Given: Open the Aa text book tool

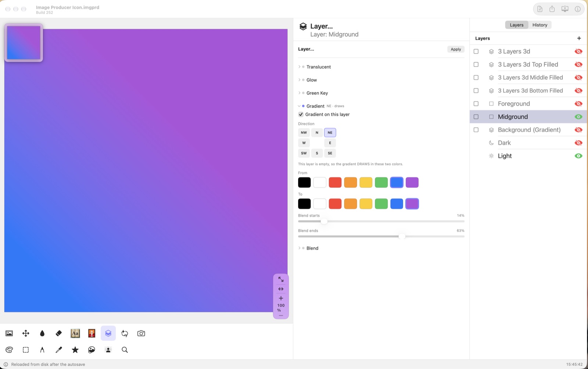Looking at the screenshot, I should (75, 333).
